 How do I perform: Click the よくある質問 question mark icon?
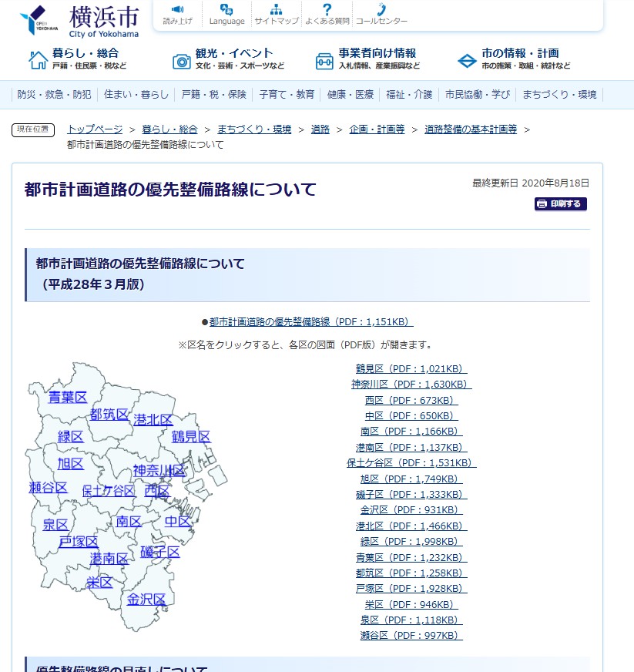(x=327, y=10)
